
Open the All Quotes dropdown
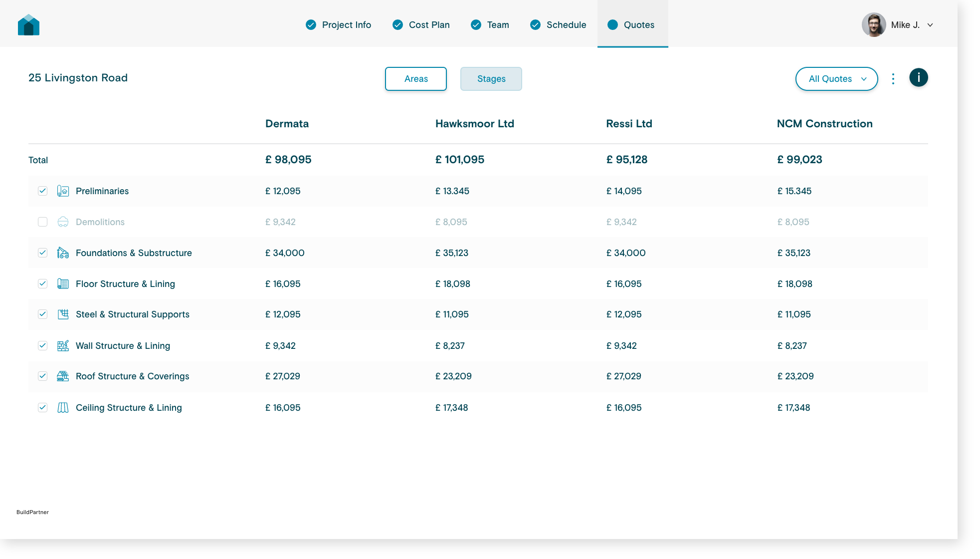[836, 79]
